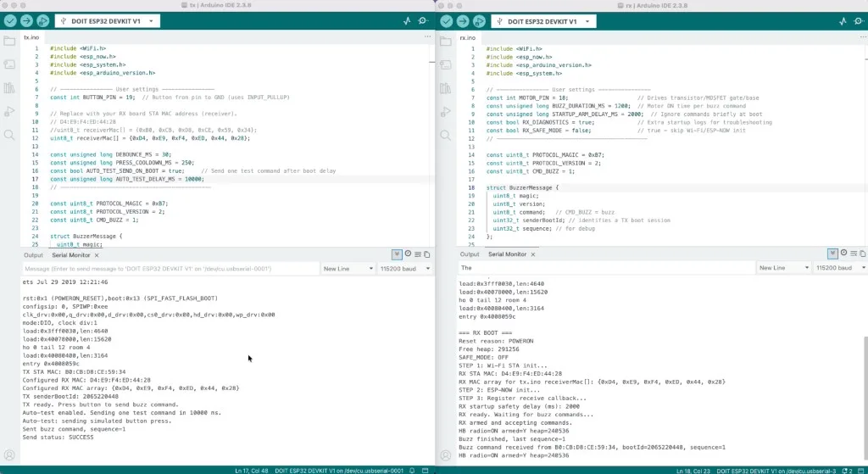Clear serial output in tx window
868x474 pixels.
418,254
